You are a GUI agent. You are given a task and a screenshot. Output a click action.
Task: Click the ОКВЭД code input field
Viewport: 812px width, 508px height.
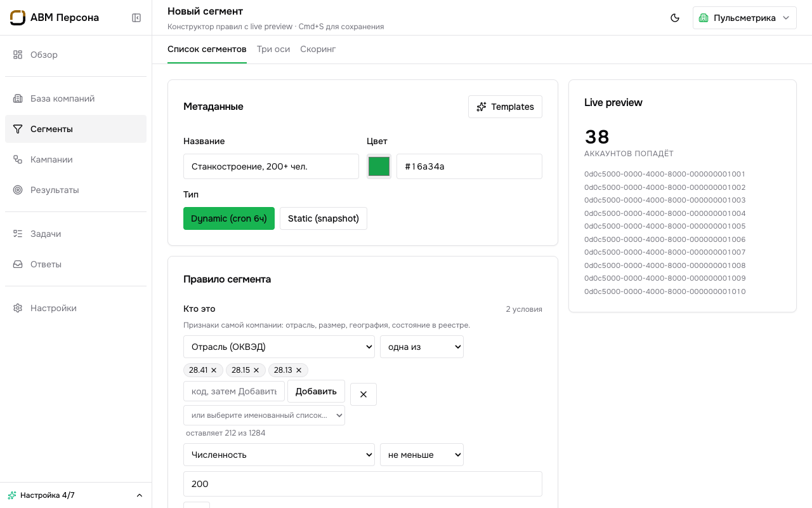coord(234,391)
